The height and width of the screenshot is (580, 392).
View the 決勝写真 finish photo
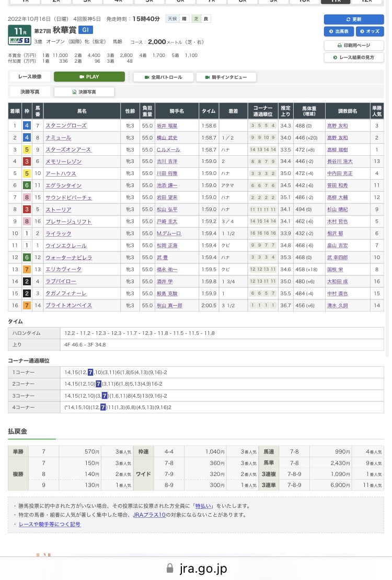pos(84,92)
